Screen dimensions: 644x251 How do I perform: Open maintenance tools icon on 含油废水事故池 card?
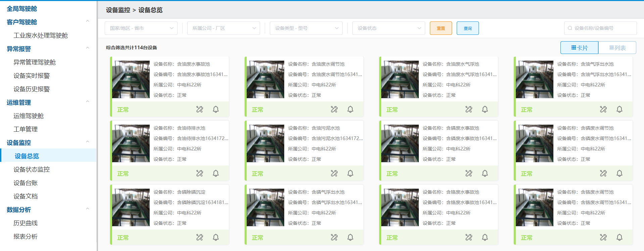point(200,109)
